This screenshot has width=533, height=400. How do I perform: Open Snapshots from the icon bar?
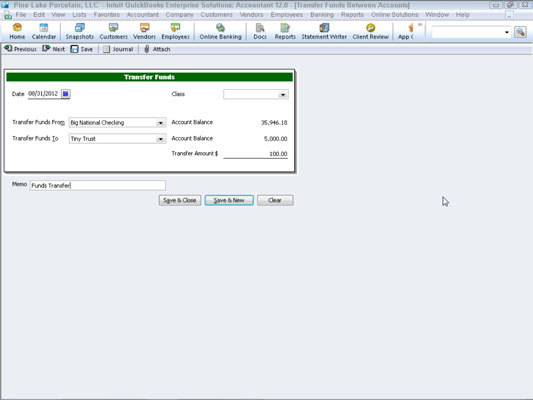(x=80, y=28)
